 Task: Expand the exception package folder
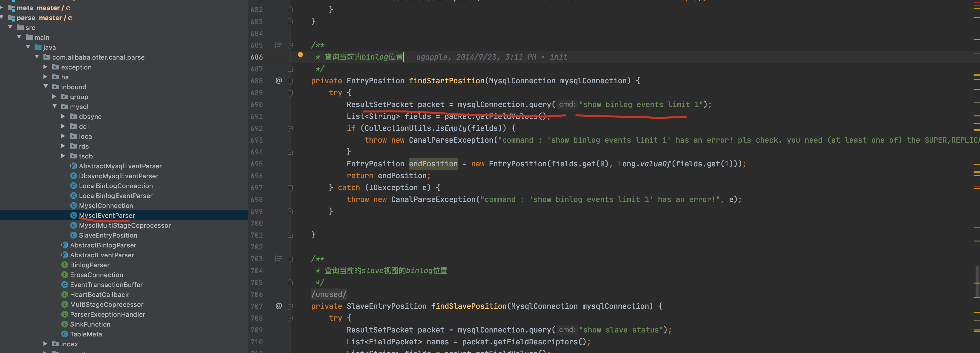click(45, 67)
